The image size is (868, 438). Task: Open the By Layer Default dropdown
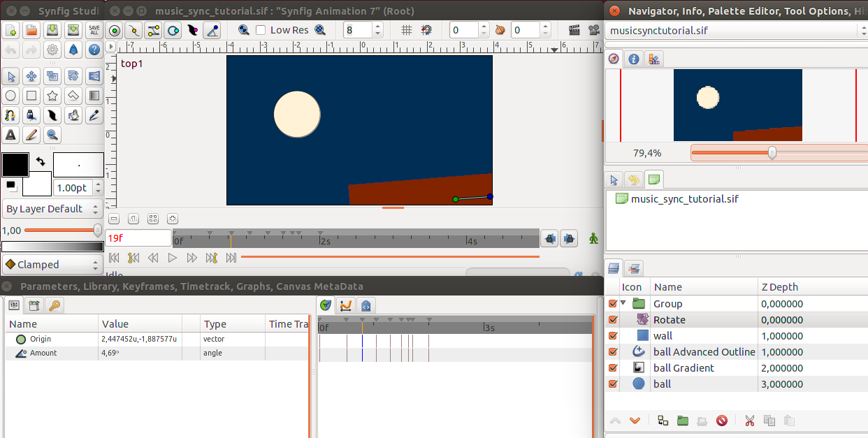[52, 209]
